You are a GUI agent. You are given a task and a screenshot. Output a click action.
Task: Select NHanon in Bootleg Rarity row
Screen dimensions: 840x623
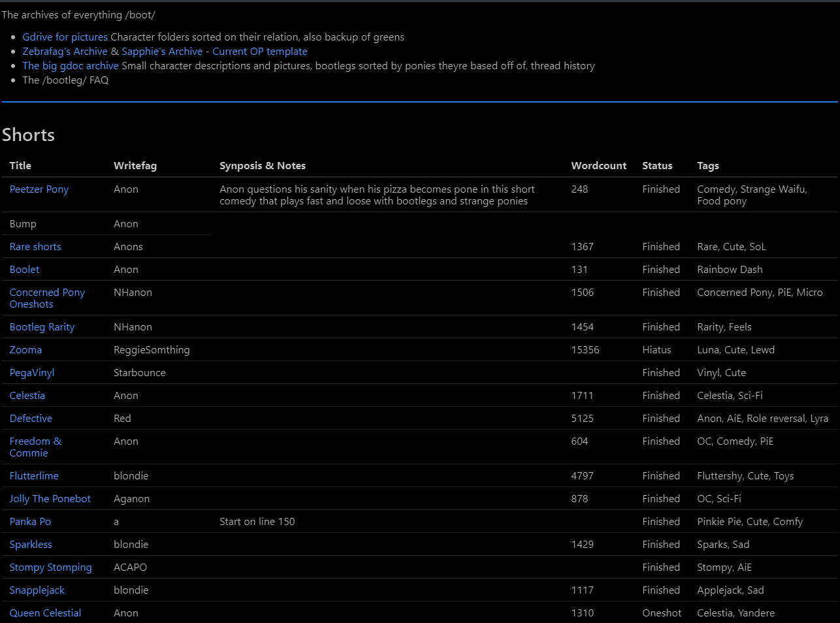tap(133, 327)
